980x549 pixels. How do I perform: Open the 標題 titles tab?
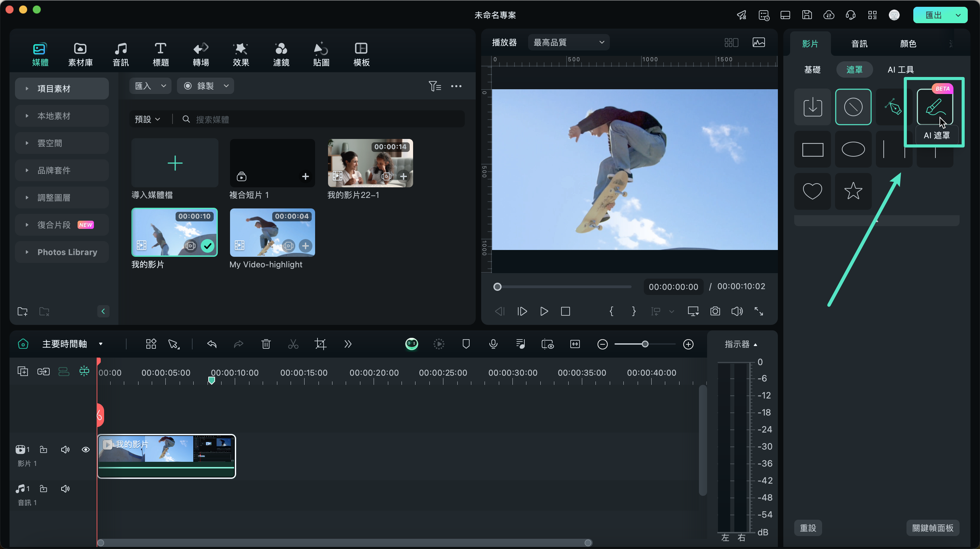point(161,54)
